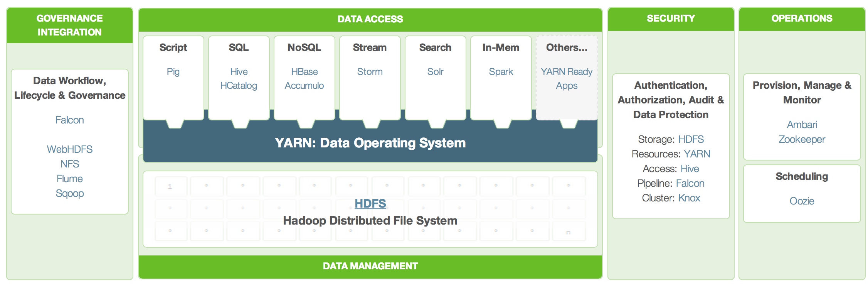
Task: Open the Storm link under Stream
Action: [x=370, y=72]
